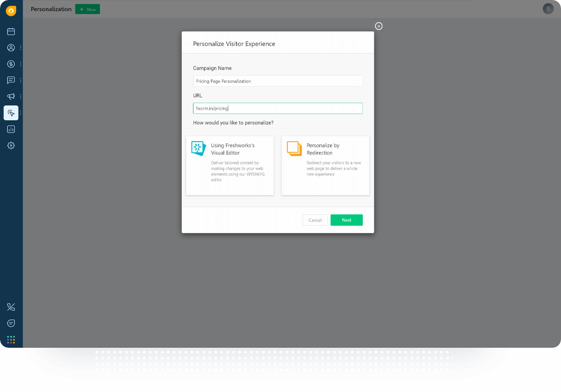561x392 pixels.
Task: Click the highlighted Personalization cursor icon
Action: 11,113
